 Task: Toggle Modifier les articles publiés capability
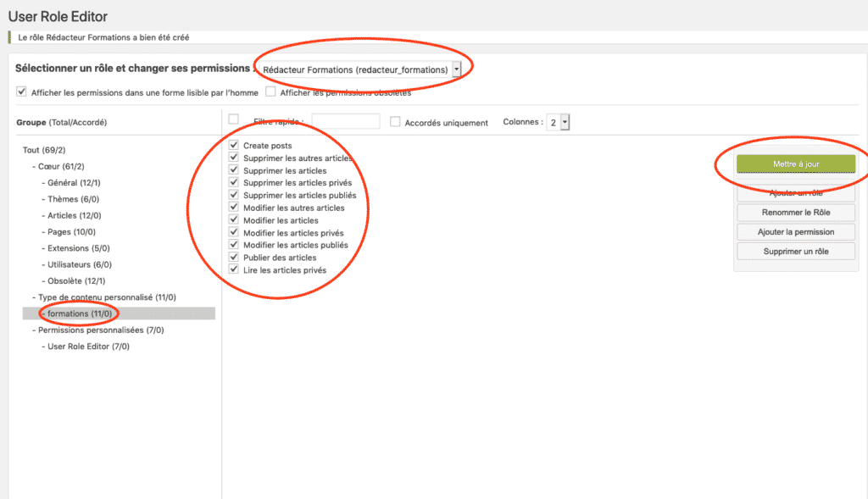pyautogui.click(x=233, y=244)
